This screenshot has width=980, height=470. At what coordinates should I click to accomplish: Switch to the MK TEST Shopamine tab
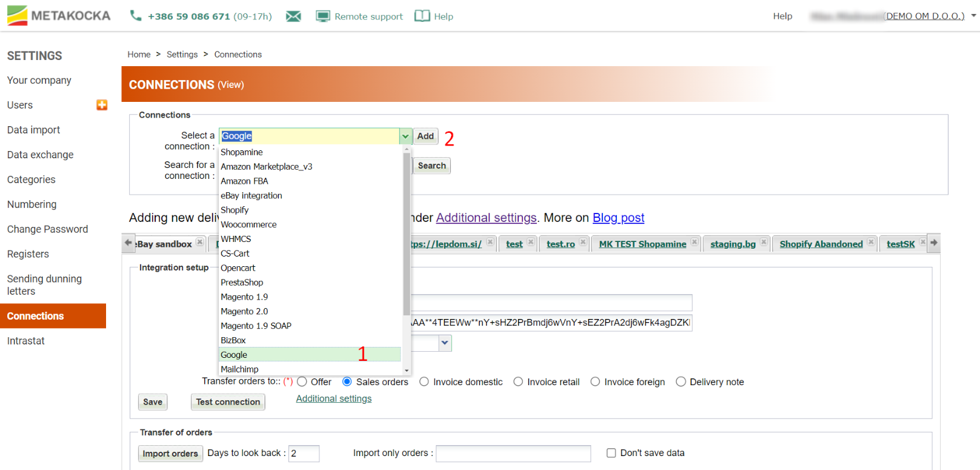[x=642, y=244]
